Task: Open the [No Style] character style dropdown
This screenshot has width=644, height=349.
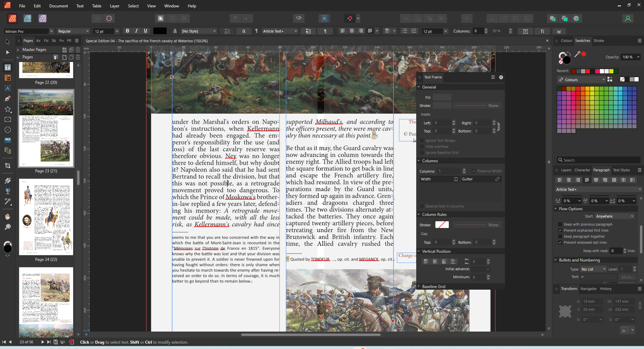Action: [215, 31]
